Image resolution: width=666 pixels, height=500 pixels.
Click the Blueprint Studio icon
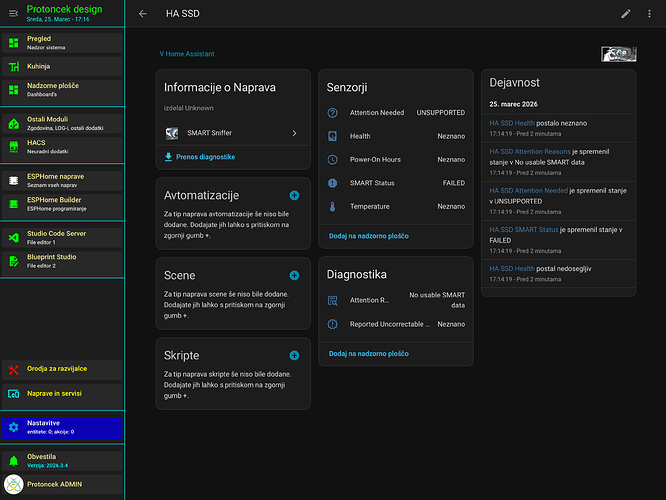pos(14,261)
